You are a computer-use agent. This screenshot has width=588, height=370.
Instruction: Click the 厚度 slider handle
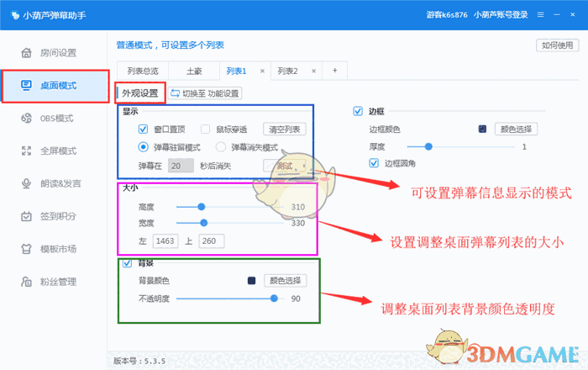pyautogui.click(x=428, y=146)
